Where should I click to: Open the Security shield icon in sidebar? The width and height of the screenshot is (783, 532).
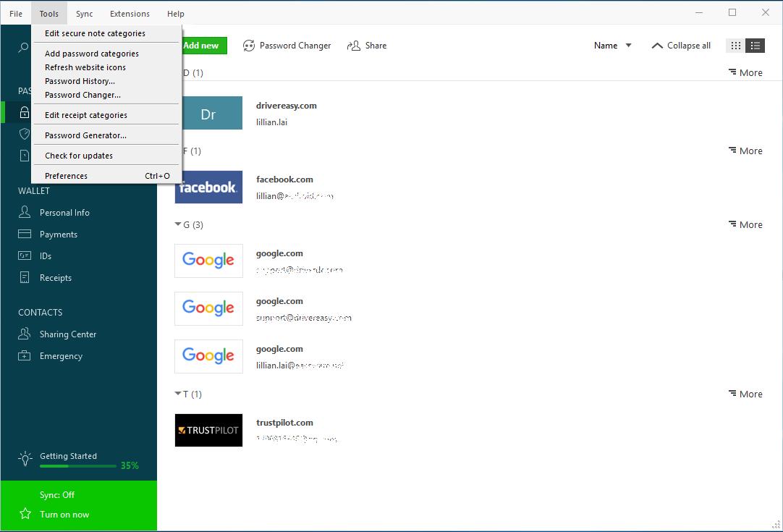pyautogui.click(x=25, y=134)
